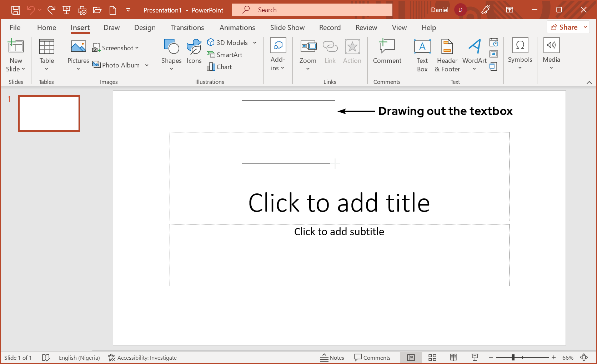The width and height of the screenshot is (597, 364).
Task: Expand the 3D Models dropdown arrow
Action: point(255,43)
